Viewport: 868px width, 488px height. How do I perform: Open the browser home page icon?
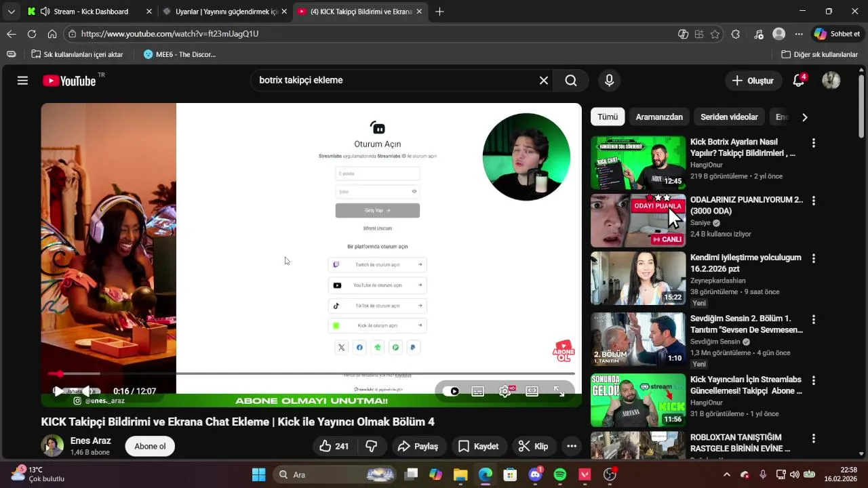(x=52, y=34)
